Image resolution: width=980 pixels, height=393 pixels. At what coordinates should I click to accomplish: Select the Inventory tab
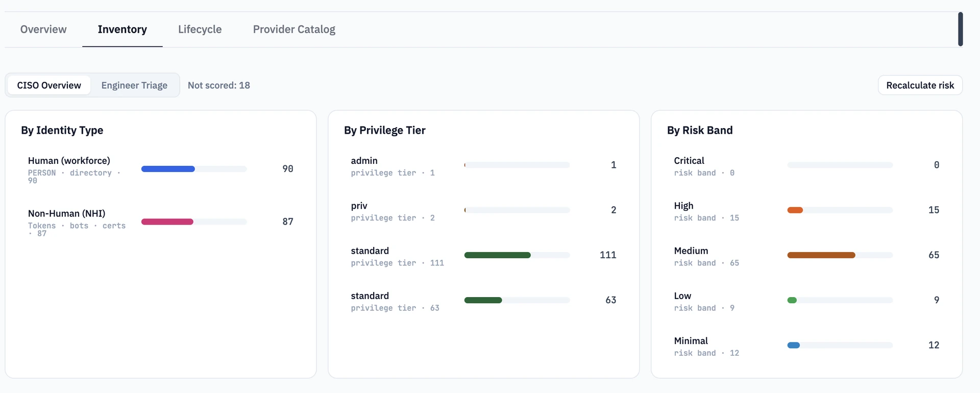[122, 29]
